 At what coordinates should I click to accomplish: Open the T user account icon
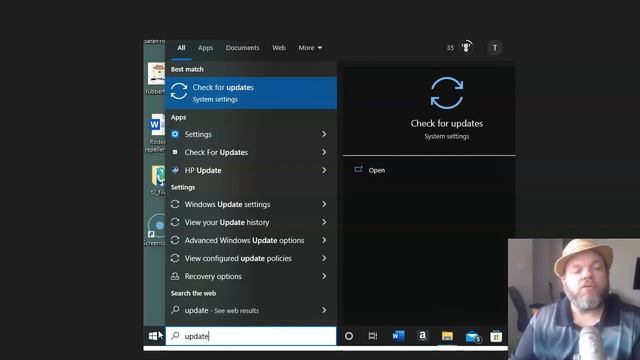(x=495, y=48)
